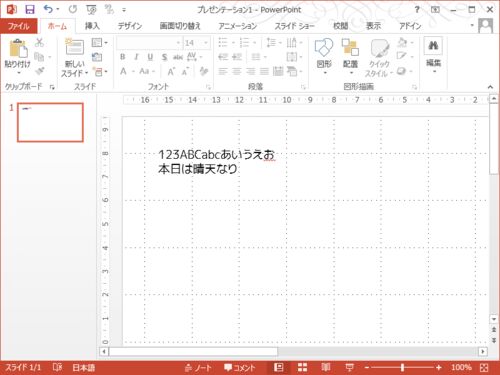Start Slide Show from status bar icon
Viewport: 500px width, 375px height.
pyautogui.click(x=349, y=367)
